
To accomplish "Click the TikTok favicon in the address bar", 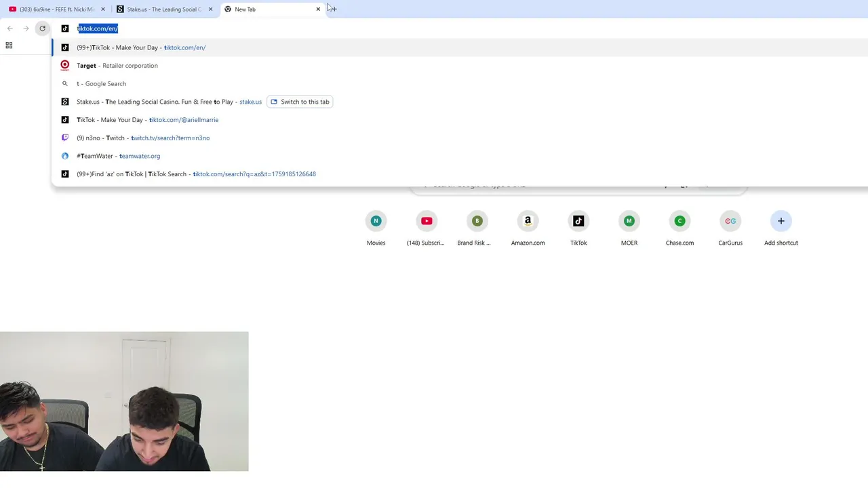I will [x=65, y=28].
